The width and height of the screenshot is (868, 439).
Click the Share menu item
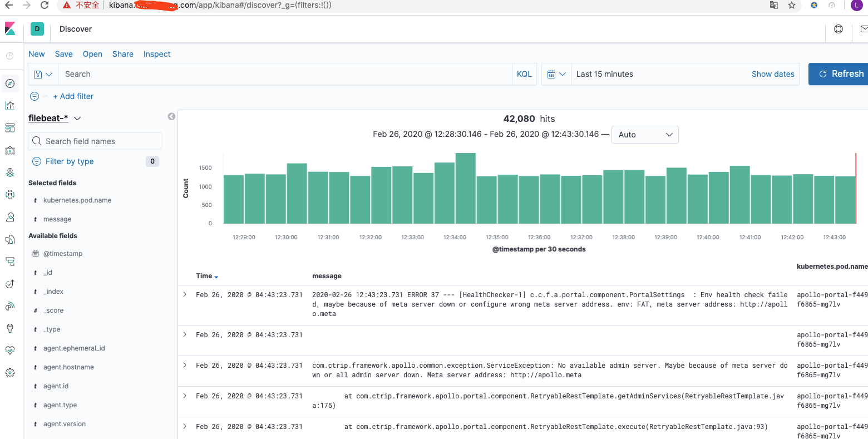click(123, 54)
